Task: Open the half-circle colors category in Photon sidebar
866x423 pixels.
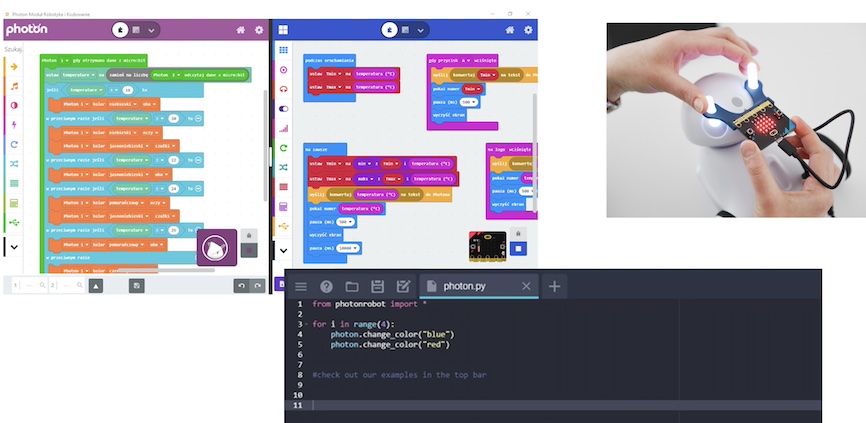Action: pos(14,105)
